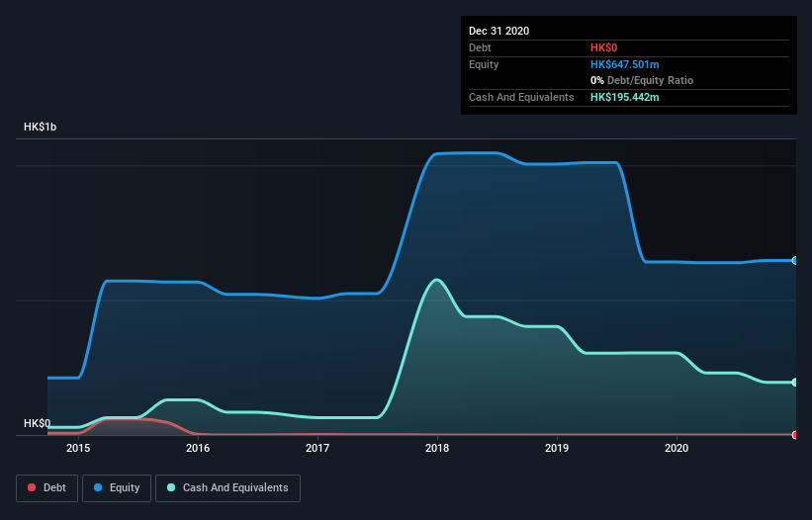Screen dimensions: 812x520
Task: Click the teal Cash legend dot
Action: coord(171,487)
